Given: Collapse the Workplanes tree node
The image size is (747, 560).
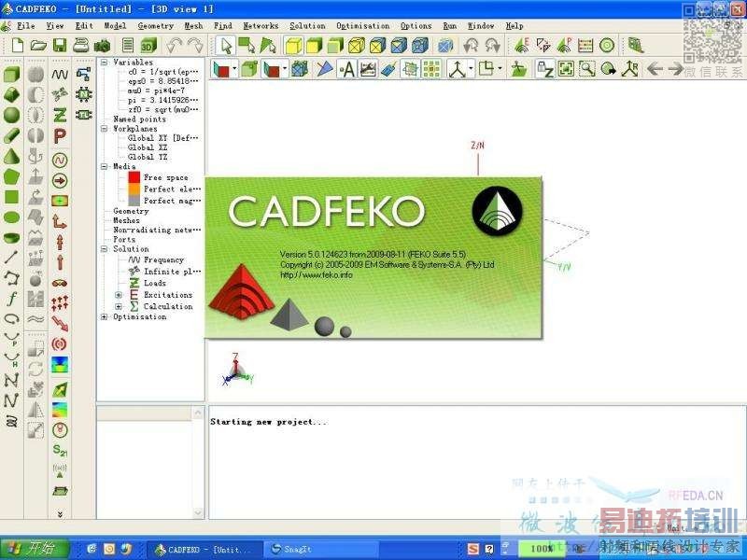Looking at the screenshot, I should [x=105, y=129].
